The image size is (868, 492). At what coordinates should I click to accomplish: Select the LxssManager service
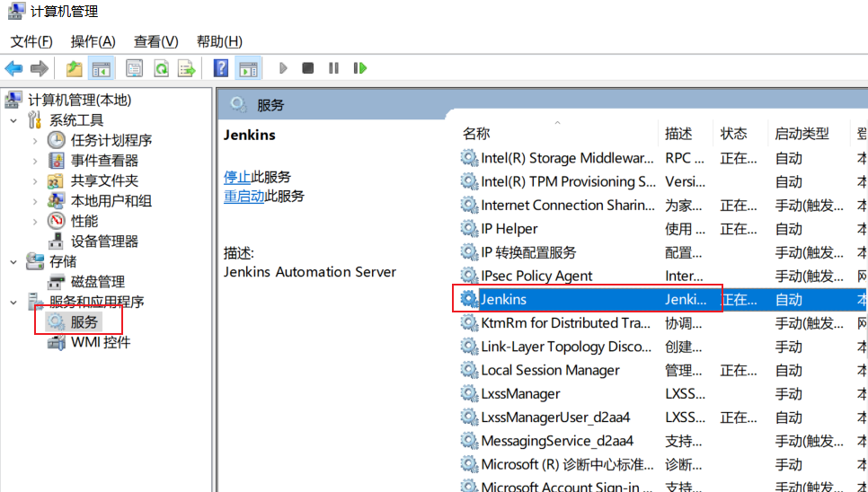click(663, 393)
